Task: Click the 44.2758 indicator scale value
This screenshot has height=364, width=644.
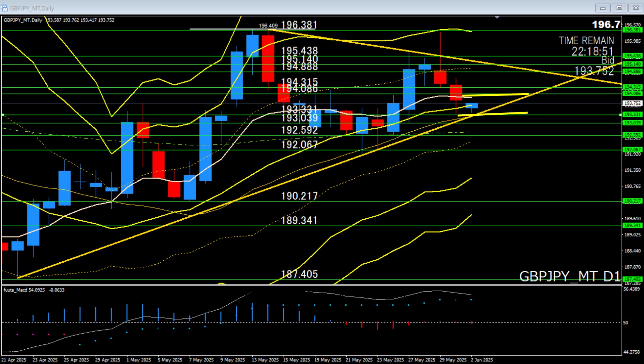Action: coord(631,352)
